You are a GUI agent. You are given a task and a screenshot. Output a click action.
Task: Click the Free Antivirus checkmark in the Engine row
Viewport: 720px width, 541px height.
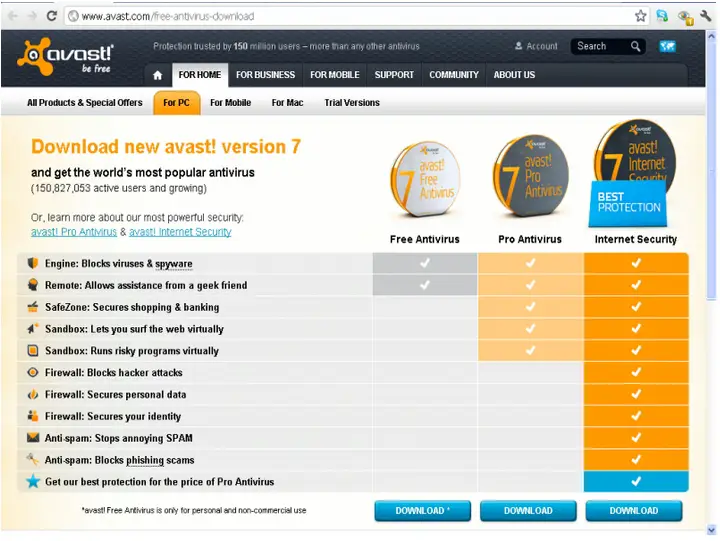(x=425, y=263)
